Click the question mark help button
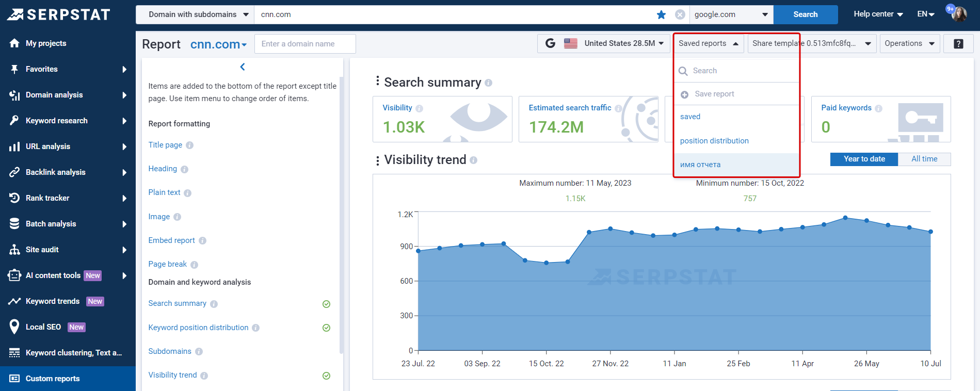This screenshot has width=980, height=391. (x=958, y=44)
